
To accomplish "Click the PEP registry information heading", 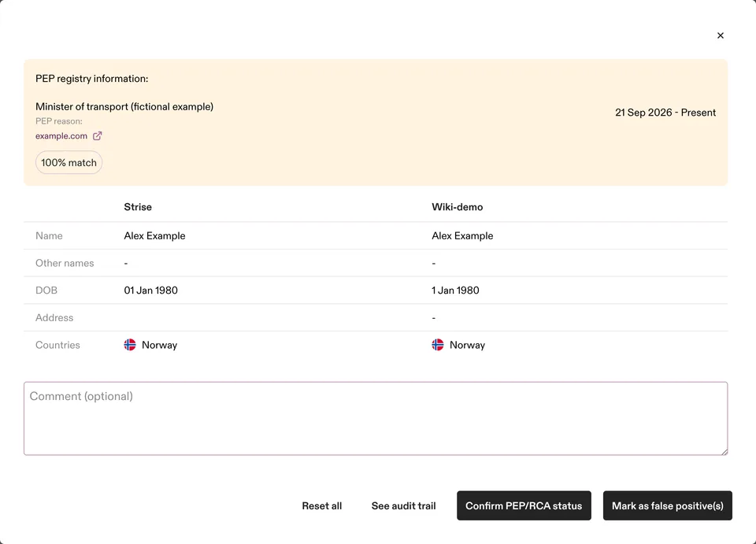I will click(x=91, y=79).
